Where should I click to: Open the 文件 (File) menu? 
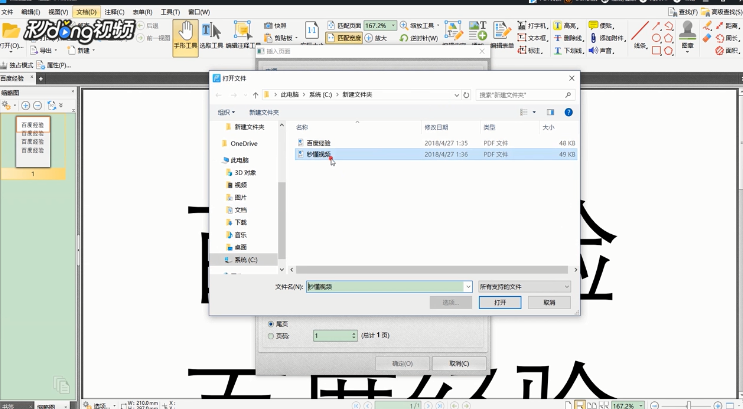[x=7, y=12]
